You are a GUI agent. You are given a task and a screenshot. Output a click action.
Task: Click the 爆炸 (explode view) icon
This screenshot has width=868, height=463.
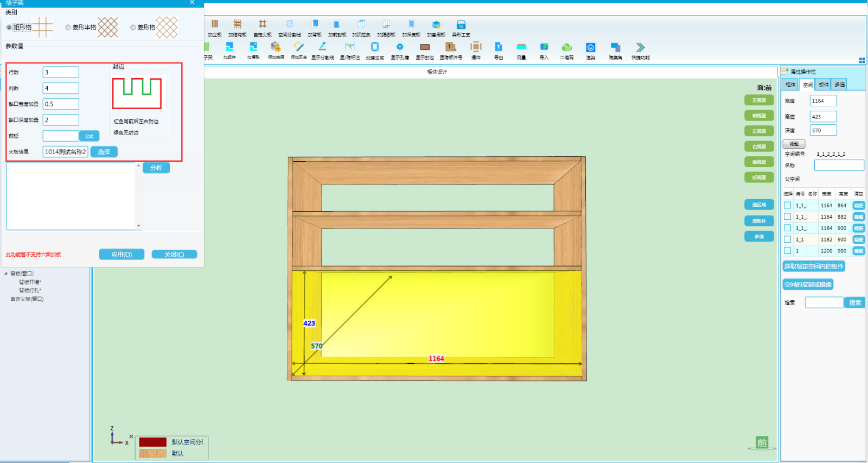coord(476,47)
